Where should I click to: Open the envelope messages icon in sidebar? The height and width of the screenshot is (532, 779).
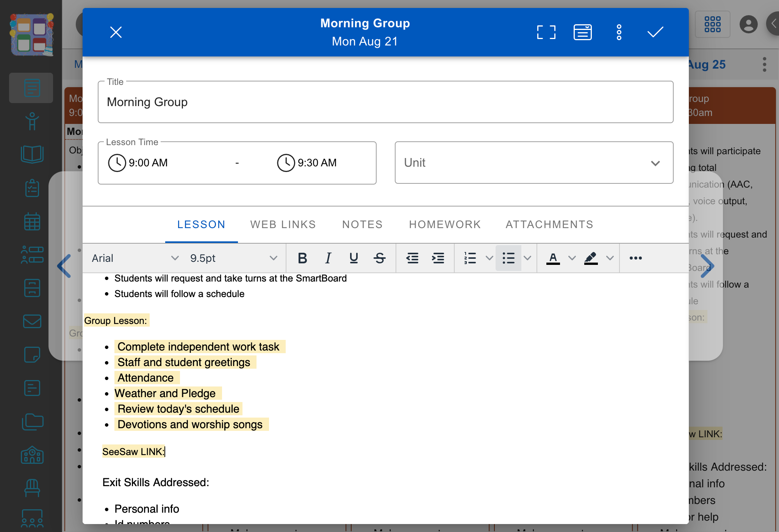tap(32, 321)
